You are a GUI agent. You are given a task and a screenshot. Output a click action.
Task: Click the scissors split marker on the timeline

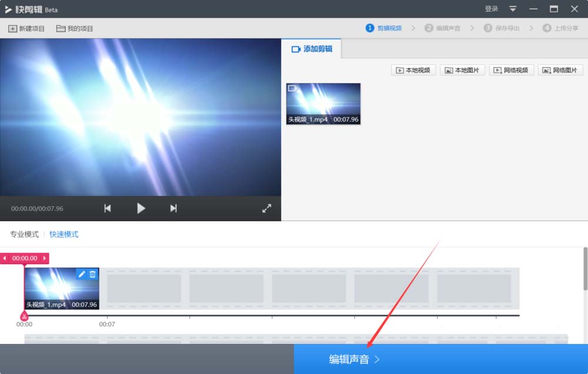tap(24, 316)
